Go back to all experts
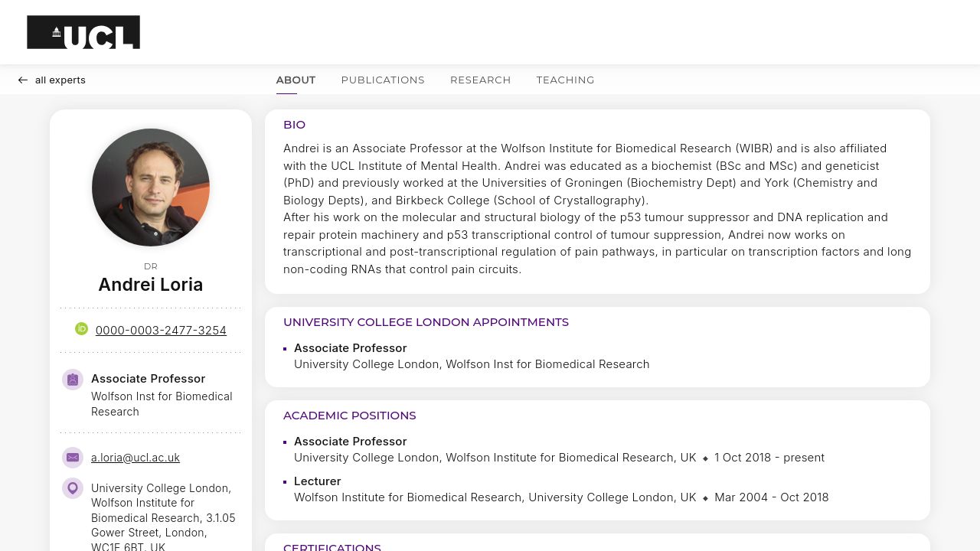This screenshot has height=551, width=980. [x=51, y=80]
